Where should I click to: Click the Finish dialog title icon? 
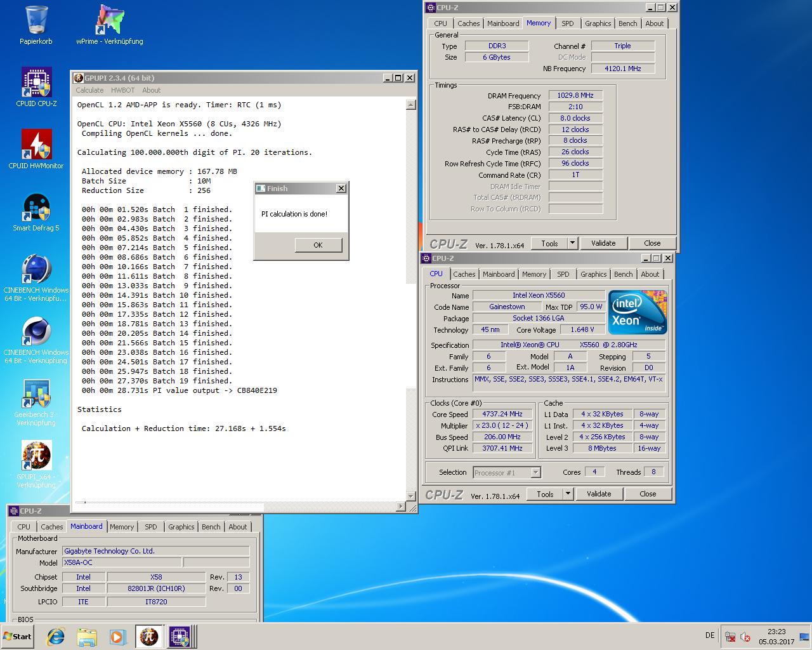pos(260,189)
